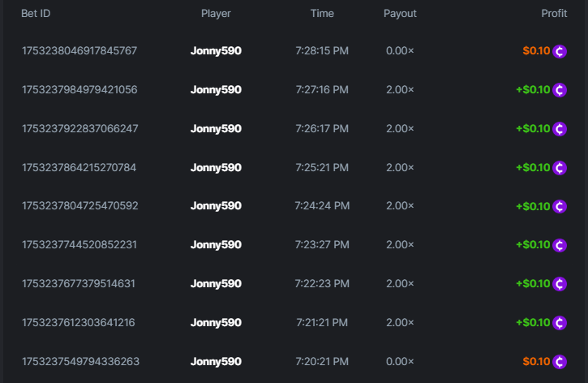The width and height of the screenshot is (588, 383).
Task: Open Jonny590 profile in the 7:21:21 PM row
Action: [216, 323]
